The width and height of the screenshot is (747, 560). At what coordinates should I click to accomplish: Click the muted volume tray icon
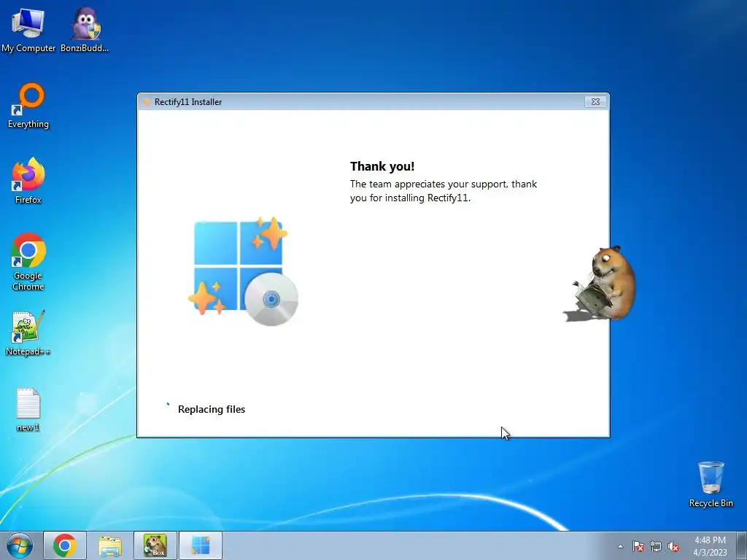tap(673, 547)
